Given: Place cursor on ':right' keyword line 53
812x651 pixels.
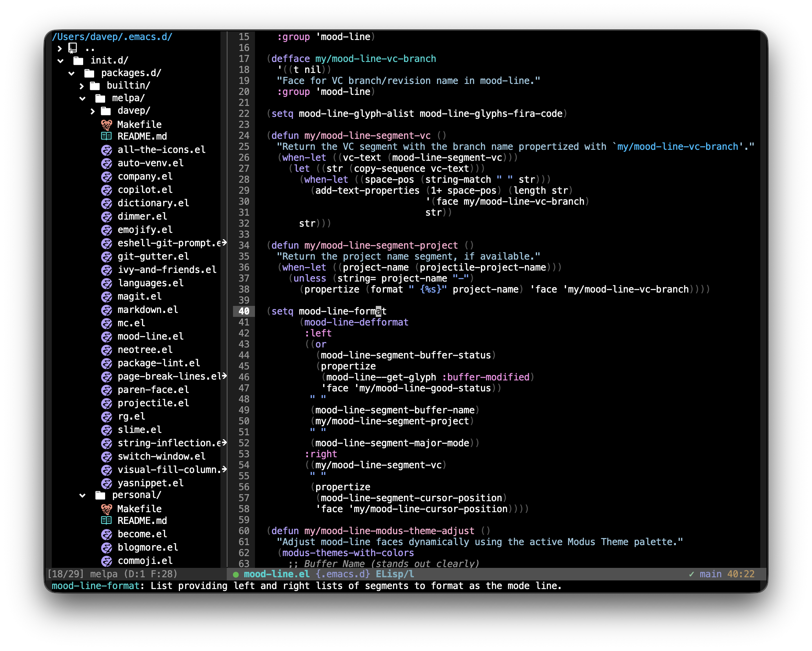Looking at the screenshot, I should pos(321,454).
